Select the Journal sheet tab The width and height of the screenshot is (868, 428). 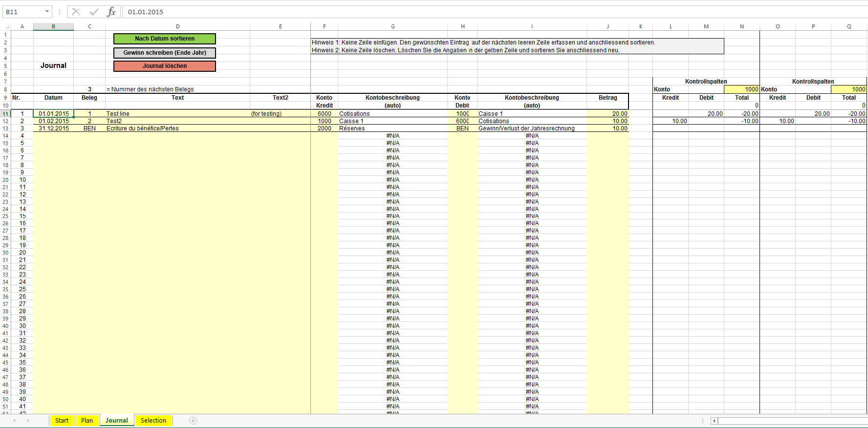click(116, 420)
